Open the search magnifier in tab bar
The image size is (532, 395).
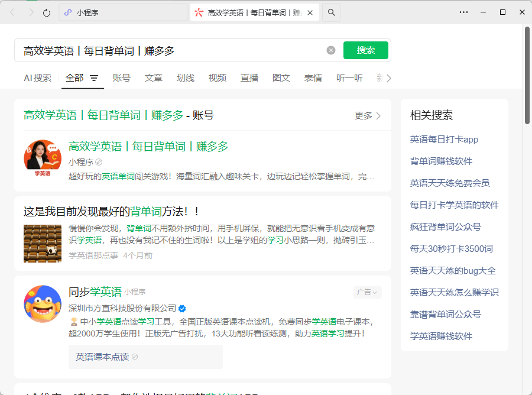point(332,12)
